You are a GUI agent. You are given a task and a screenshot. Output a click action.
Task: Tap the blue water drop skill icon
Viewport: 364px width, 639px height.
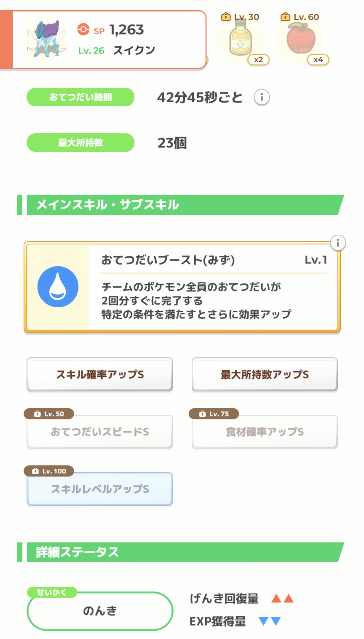(58, 287)
